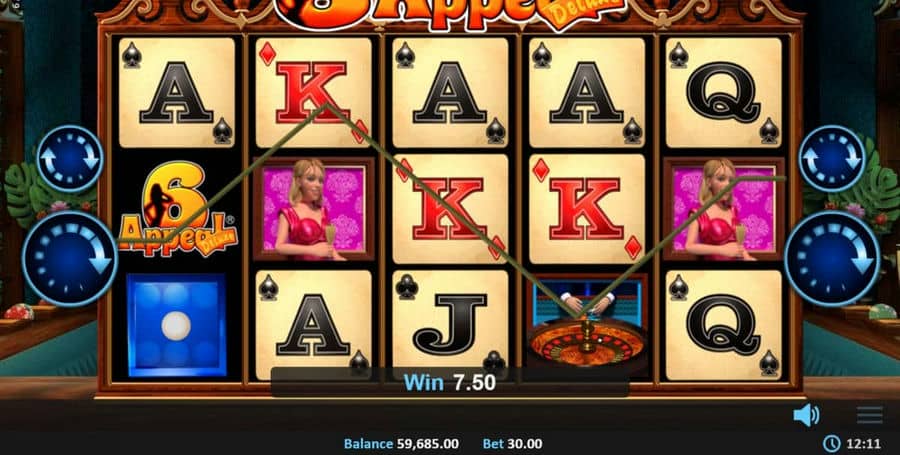This screenshot has width=900, height=455.
Task: Click the Win 7.50 banner
Action: (449, 383)
